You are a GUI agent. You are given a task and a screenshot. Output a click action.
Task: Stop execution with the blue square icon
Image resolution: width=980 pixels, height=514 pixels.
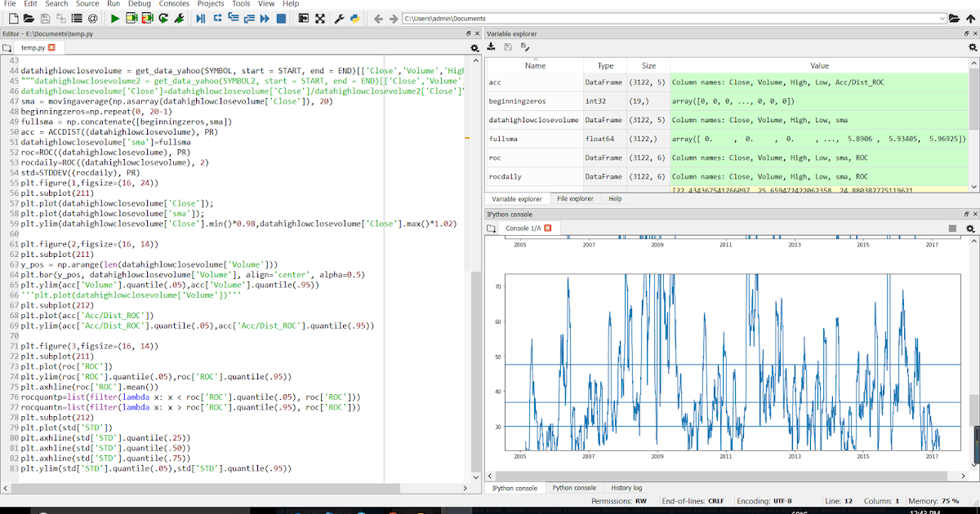coord(279,18)
